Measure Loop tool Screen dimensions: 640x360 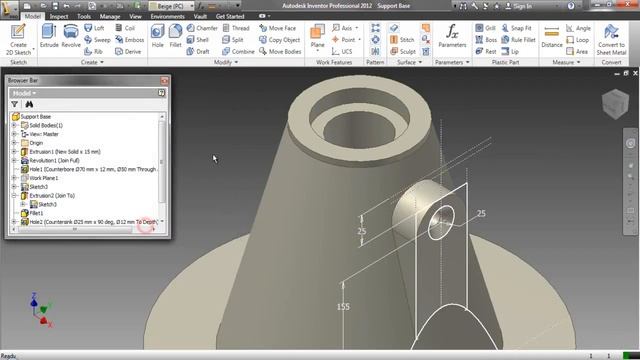pyautogui.click(x=578, y=40)
